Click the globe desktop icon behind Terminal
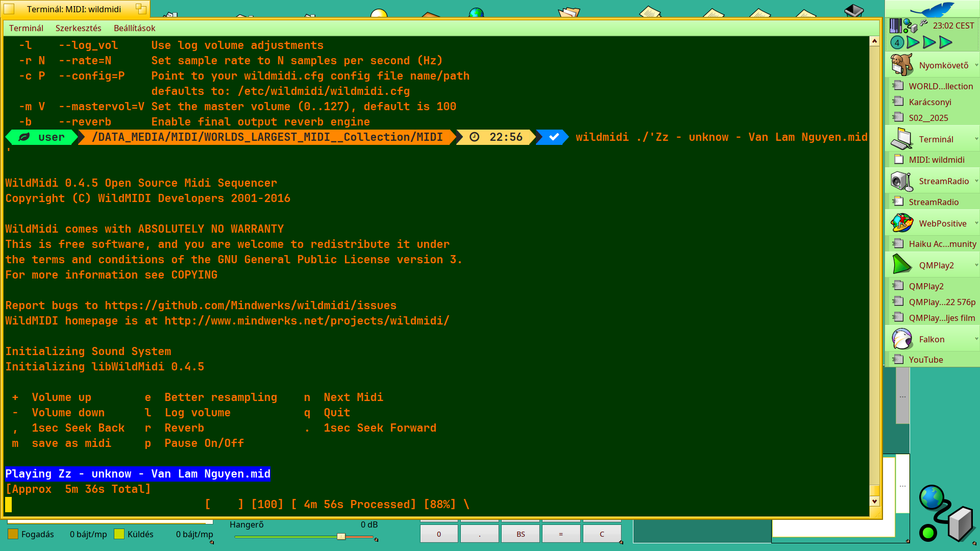This screenshot has width=980, height=551. tap(476, 13)
